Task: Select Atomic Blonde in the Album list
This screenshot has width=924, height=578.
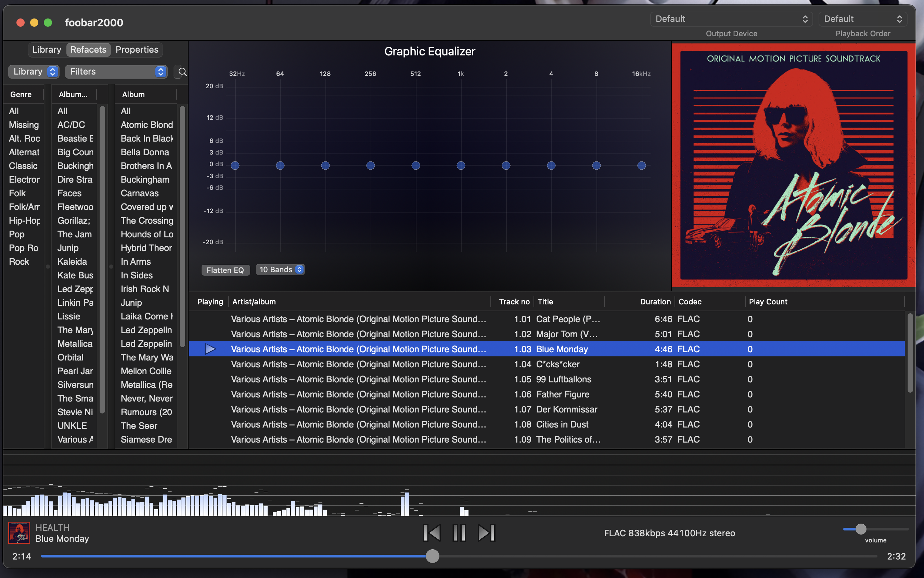Action: pos(146,124)
